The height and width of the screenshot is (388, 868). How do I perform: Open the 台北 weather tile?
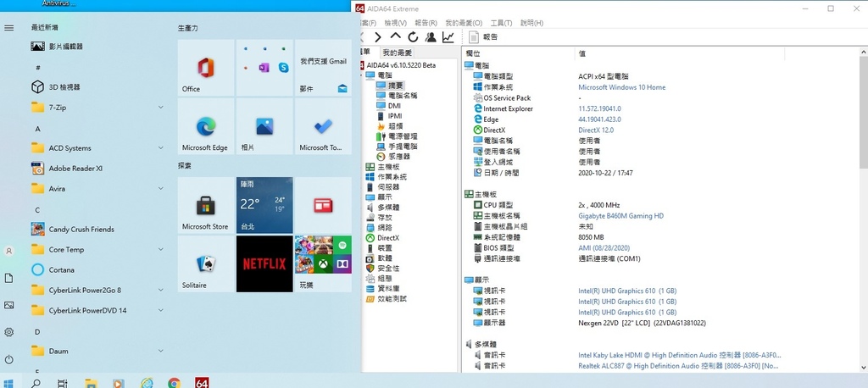(264, 205)
